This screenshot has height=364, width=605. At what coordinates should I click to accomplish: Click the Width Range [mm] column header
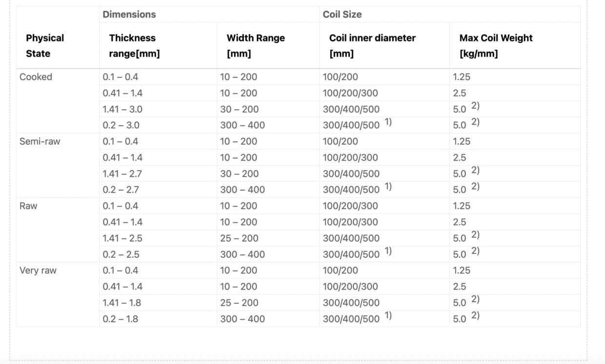(256, 45)
